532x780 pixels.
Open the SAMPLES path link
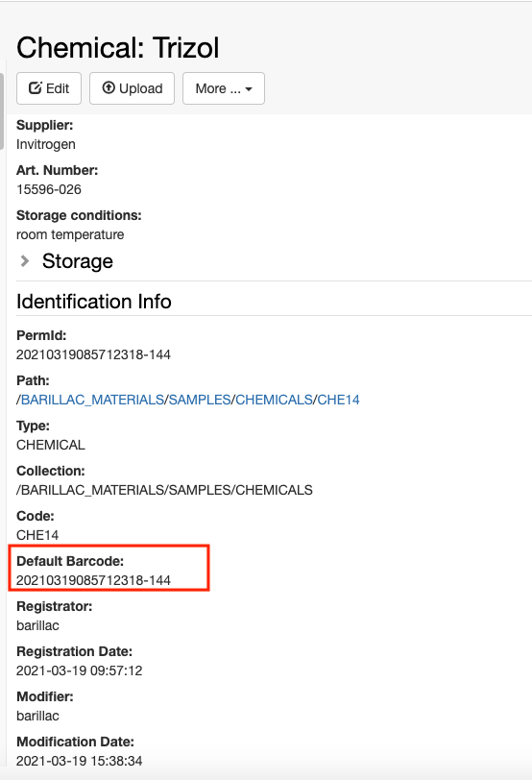point(200,400)
